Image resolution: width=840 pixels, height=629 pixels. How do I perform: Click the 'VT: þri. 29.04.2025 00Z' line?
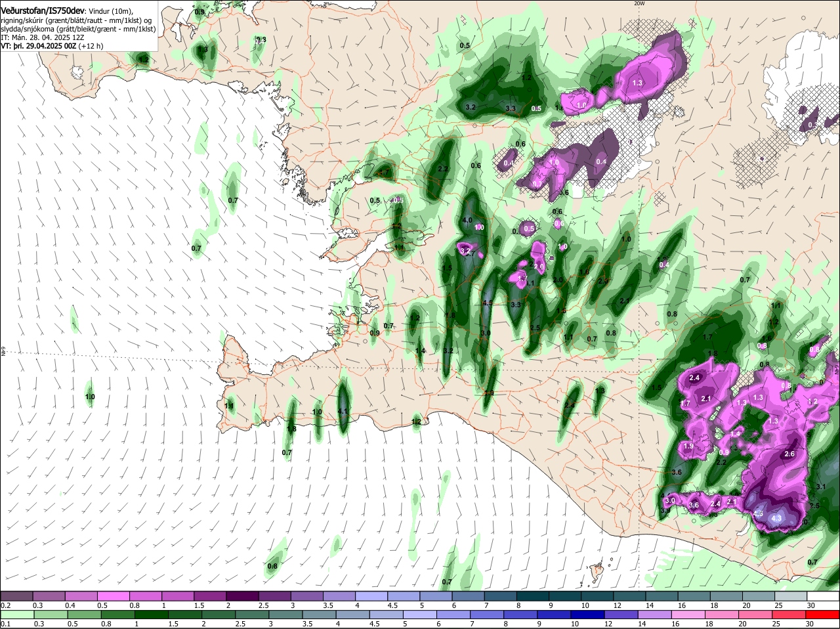point(38,46)
